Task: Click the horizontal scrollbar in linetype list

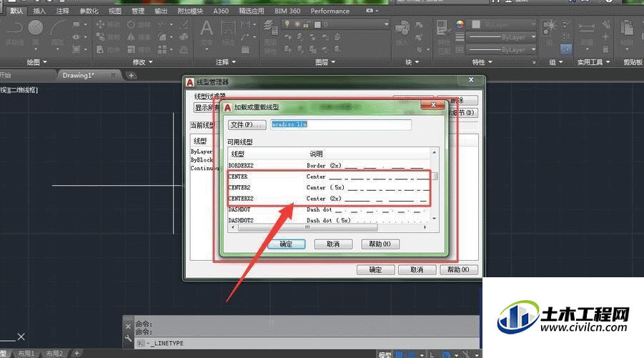Action: click(307, 227)
